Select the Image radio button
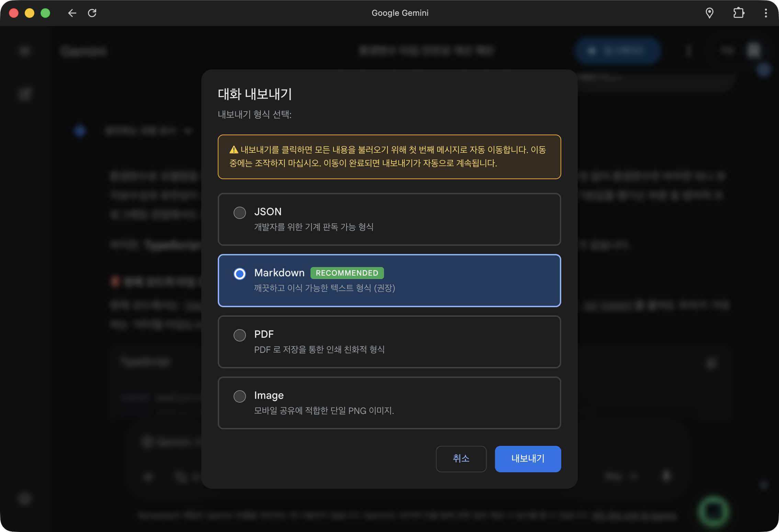Image resolution: width=779 pixels, height=532 pixels. 240,396
